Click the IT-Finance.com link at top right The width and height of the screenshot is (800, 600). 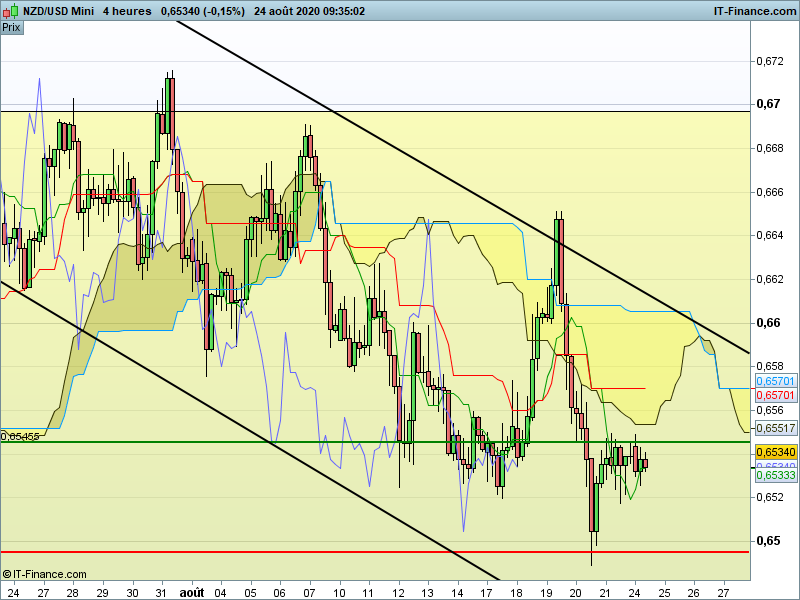point(745,11)
